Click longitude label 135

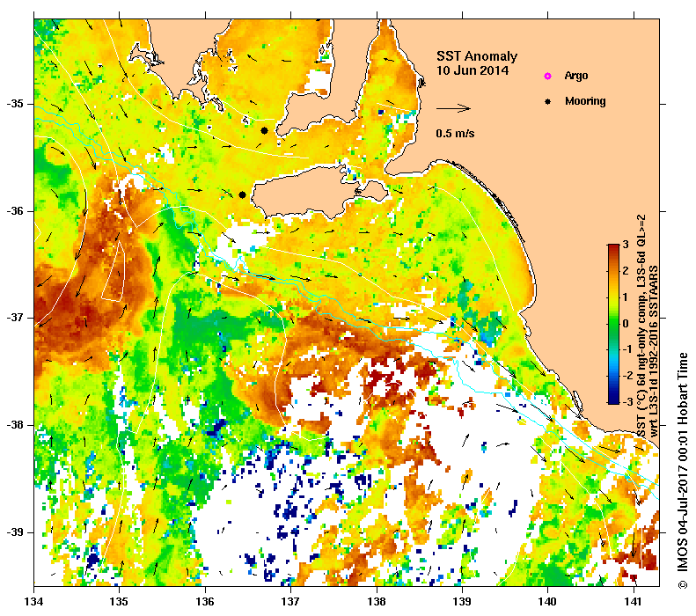click(x=119, y=602)
